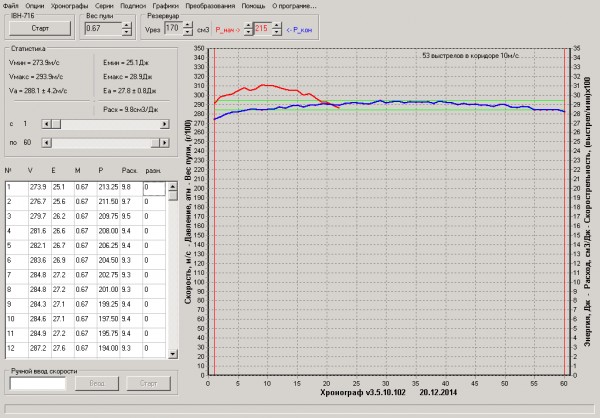This screenshot has height=418, width=600.
Task: Click table scrollbar down arrow
Action: tap(173, 354)
